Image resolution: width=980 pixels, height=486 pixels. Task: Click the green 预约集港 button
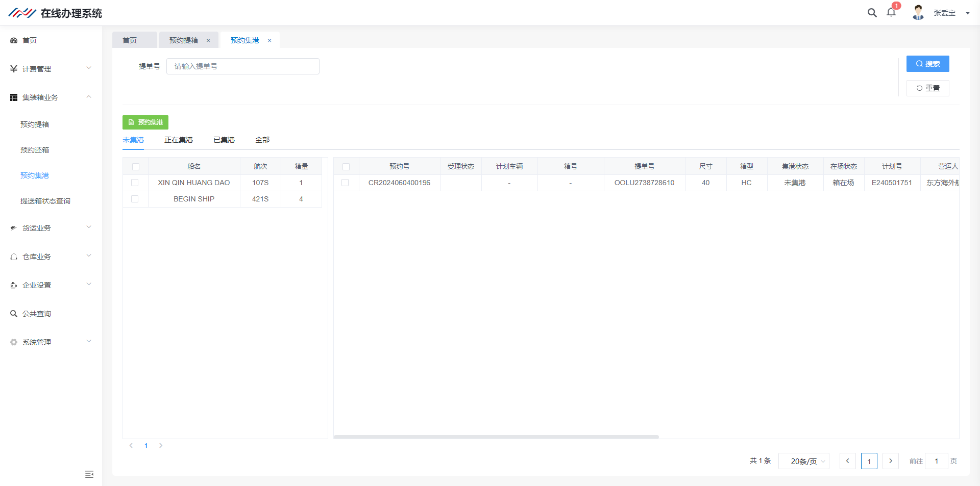click(145, 122)
